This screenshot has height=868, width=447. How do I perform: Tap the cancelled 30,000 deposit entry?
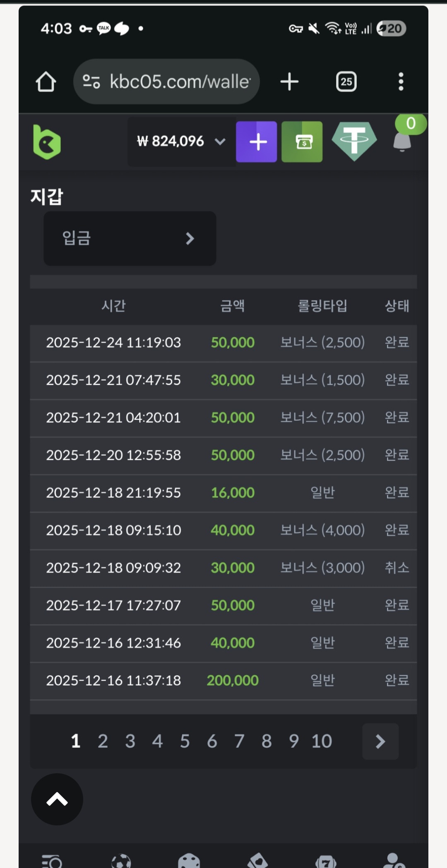[x=223, y=568]
